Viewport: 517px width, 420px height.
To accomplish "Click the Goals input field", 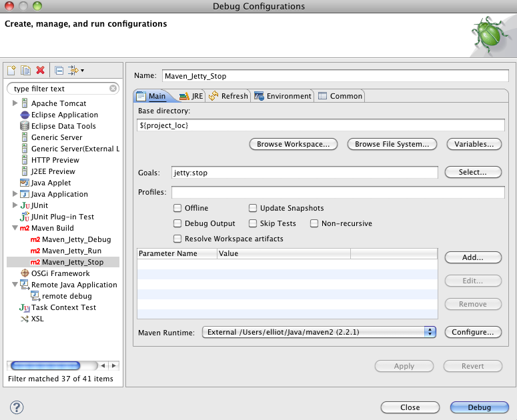I will point(305,173).
